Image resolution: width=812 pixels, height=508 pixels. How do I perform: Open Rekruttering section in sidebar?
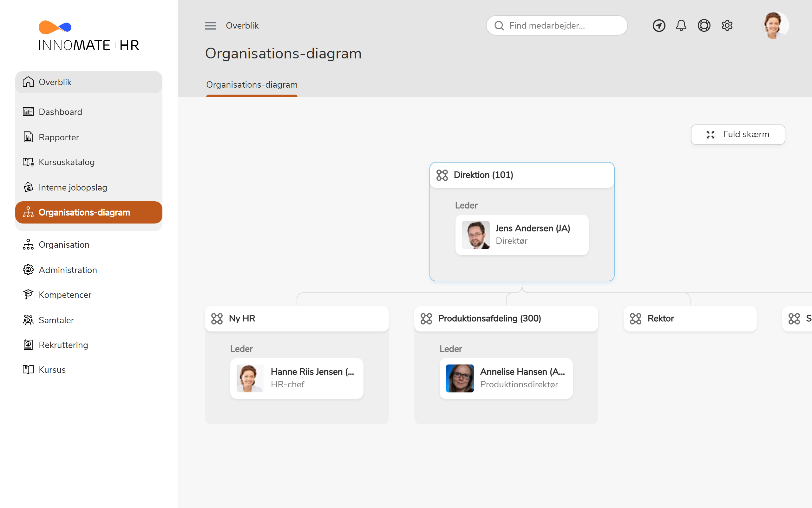tap(88, 345)
